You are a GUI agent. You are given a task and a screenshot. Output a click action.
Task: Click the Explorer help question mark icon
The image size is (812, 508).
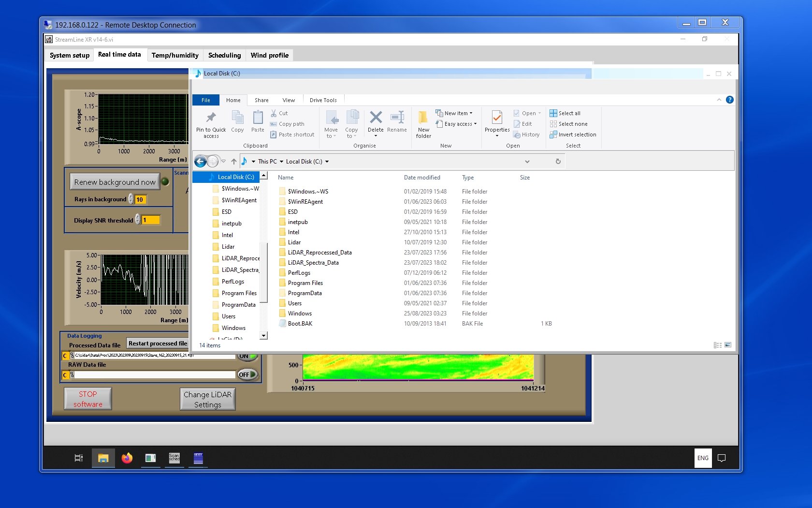click(729, 100)
